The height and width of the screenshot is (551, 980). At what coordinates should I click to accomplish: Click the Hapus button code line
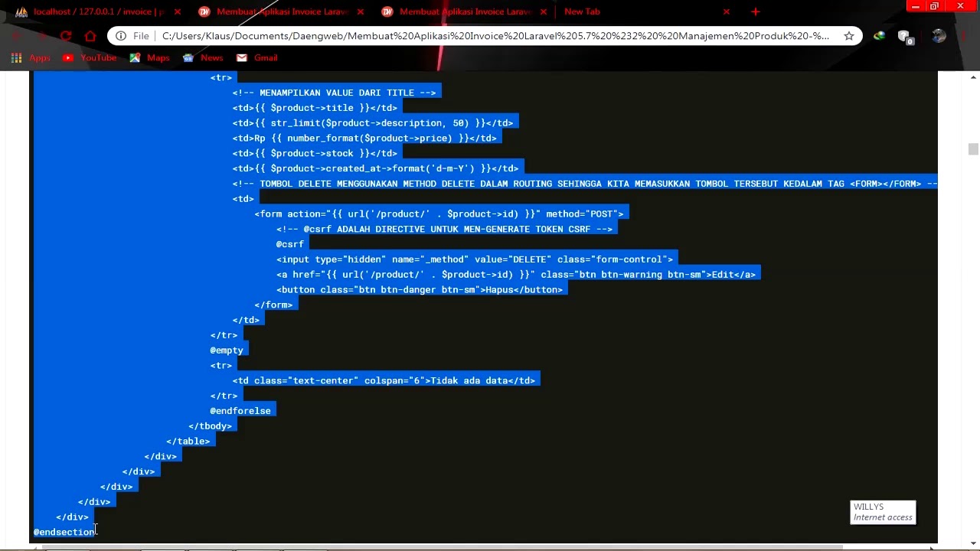tap(420, 289)
